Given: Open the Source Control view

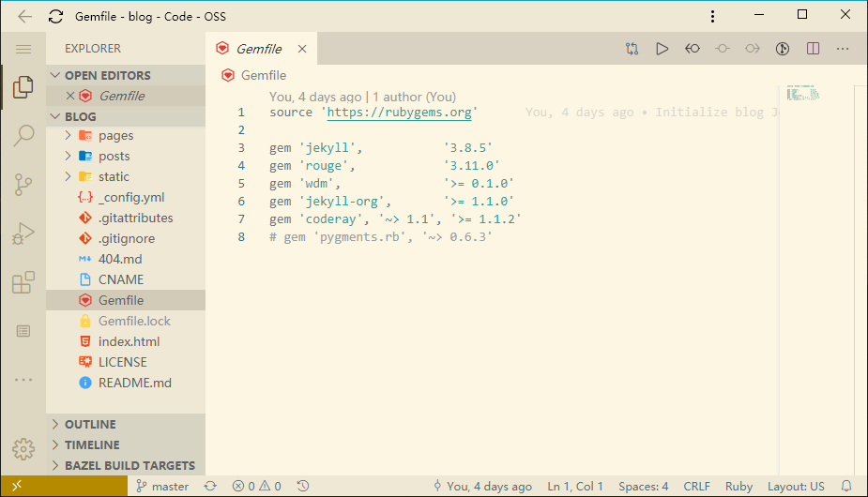Looking at the screenshot, I should click(x=23, y=185).
